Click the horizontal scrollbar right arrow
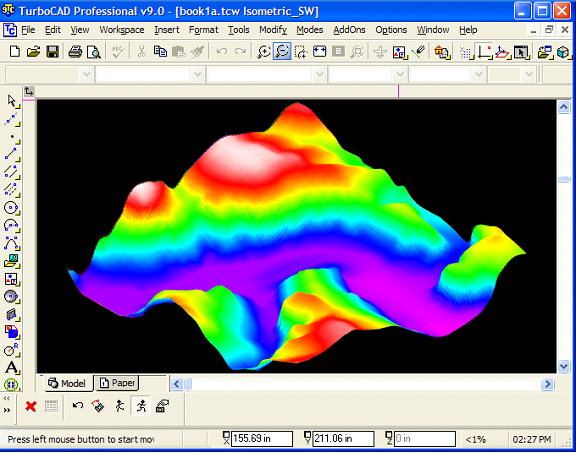Image resolution: width=576 pixels, height=453 pixels. tap(547, 384)
